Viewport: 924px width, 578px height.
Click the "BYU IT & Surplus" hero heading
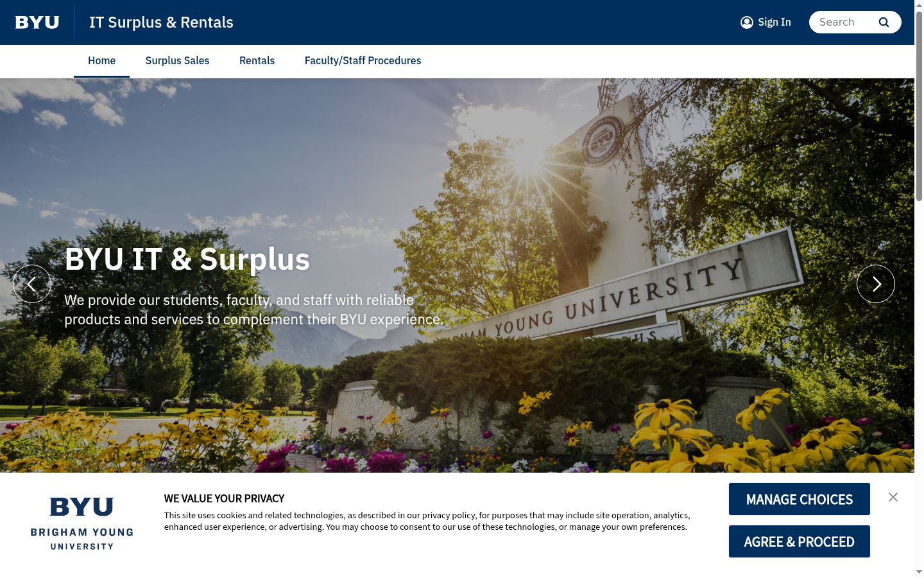click(187, 259)
